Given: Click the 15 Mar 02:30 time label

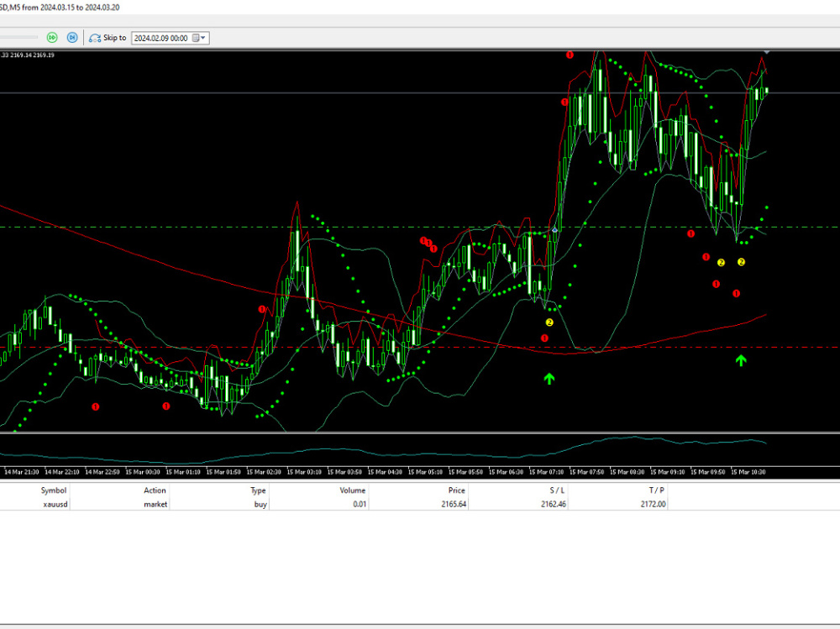Looking at the screenshot, I should point(264,472).
